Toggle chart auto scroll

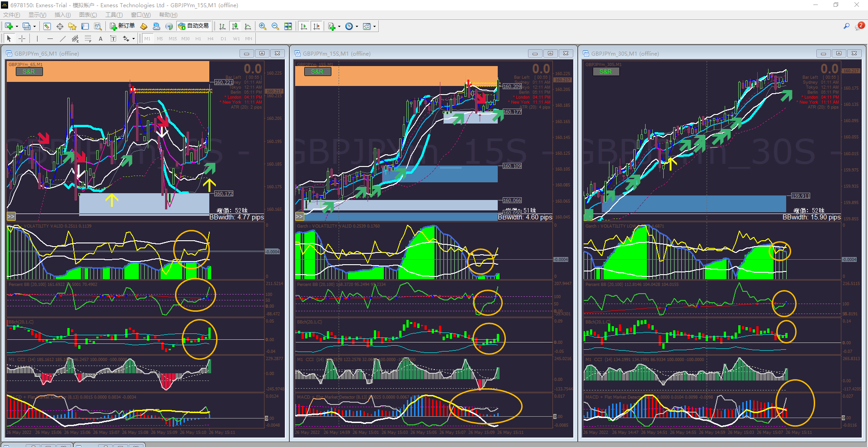[303, 26]
